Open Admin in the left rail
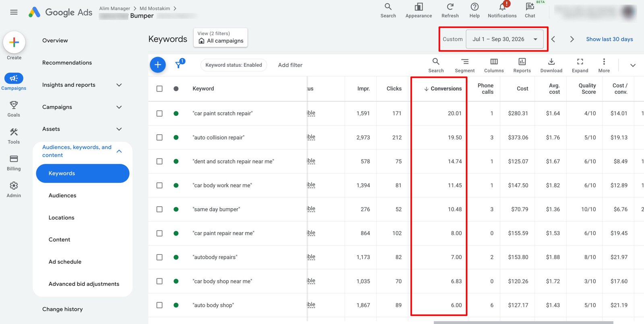Screen dimensions: 644x324 14,190
